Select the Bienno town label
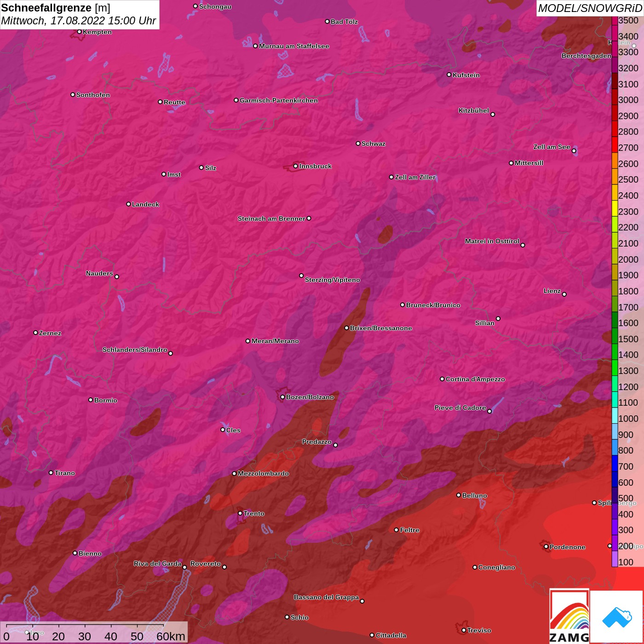This screenshot has height=644, width=644. pyautogui.click(x=90, y=553)
